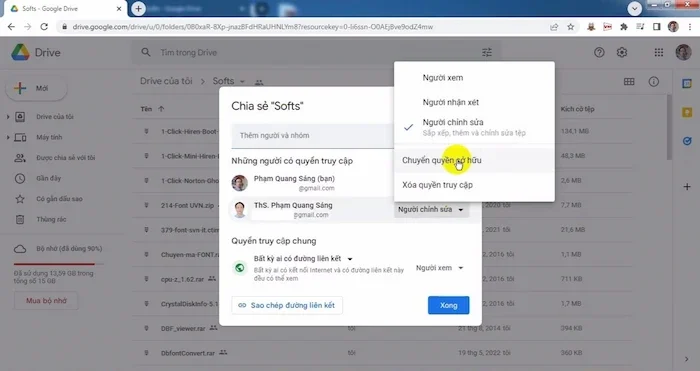Open browser extensions puzzle icon
Image resolution: width=700 pixels, height=371 pixels.
coord(624,27)
